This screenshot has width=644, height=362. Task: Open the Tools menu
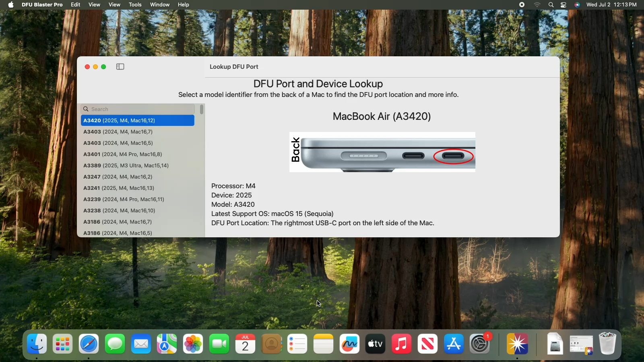click(135, 5)
